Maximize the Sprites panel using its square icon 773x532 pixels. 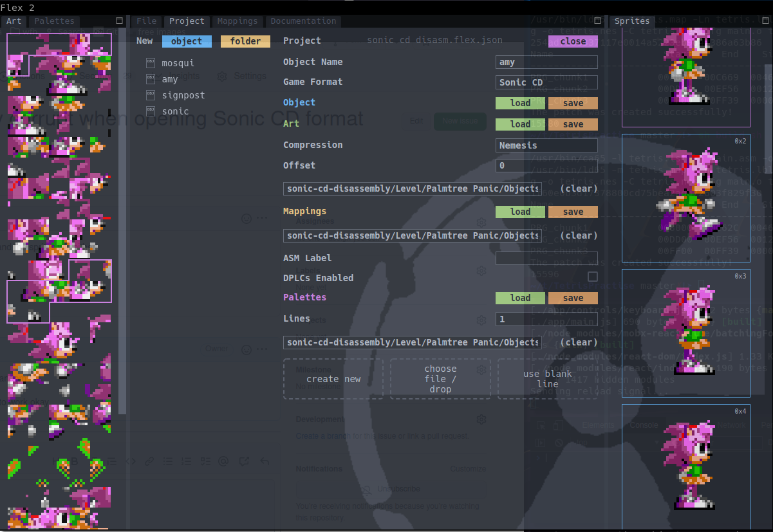[766, 21]
